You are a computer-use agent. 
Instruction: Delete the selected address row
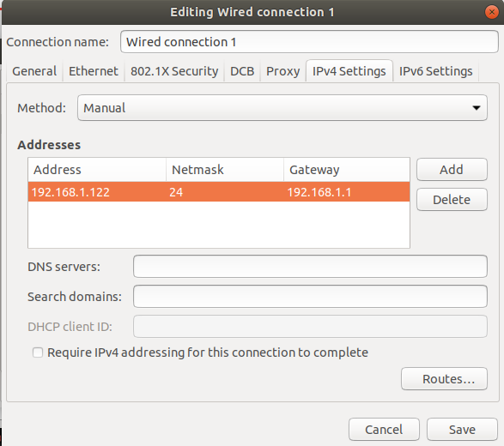pyautogui.click(x=452, y=200)
